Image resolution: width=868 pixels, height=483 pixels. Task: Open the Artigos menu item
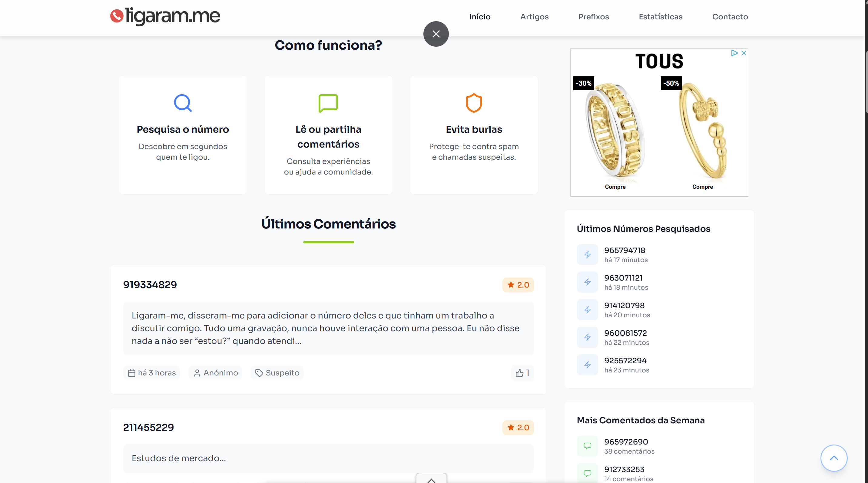click(x=534, y=17)
